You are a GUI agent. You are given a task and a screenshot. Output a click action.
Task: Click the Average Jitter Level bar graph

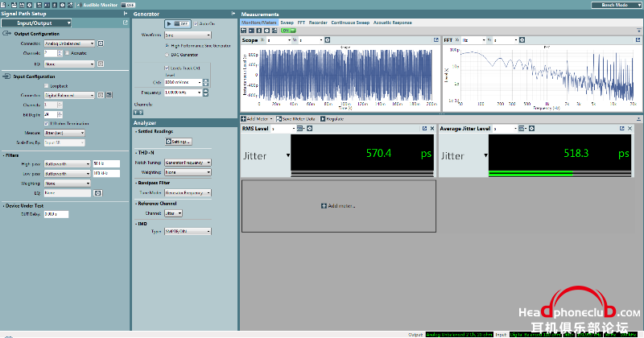(x=559, y=174)
